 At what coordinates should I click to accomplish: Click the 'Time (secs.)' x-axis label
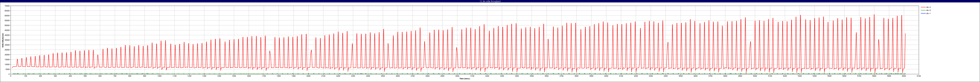465,79
